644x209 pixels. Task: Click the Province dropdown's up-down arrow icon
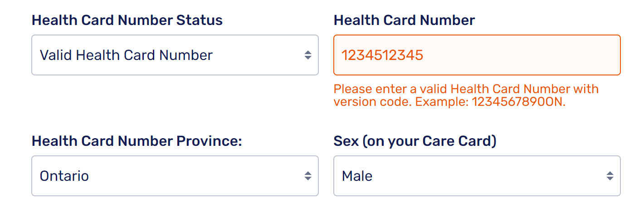pos(308,176)
